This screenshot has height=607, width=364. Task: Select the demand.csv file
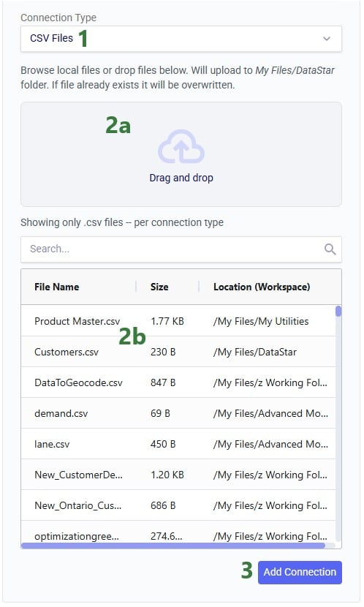tap(61, 413)
